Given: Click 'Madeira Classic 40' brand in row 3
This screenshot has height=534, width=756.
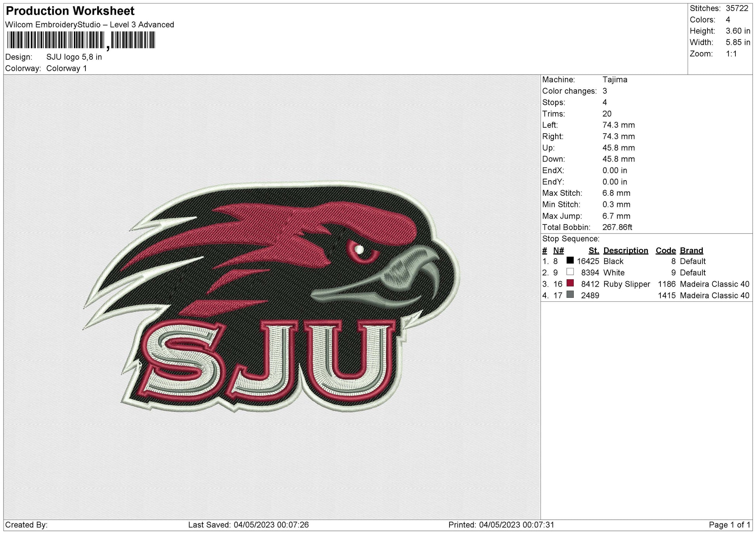Looking at the screenshot, I should coord(715,284).
